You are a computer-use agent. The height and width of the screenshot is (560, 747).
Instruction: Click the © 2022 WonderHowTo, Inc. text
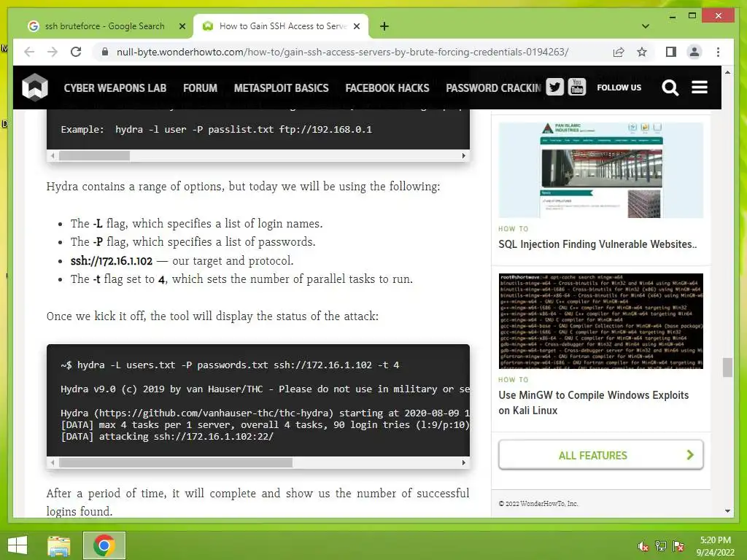point(538,503)
